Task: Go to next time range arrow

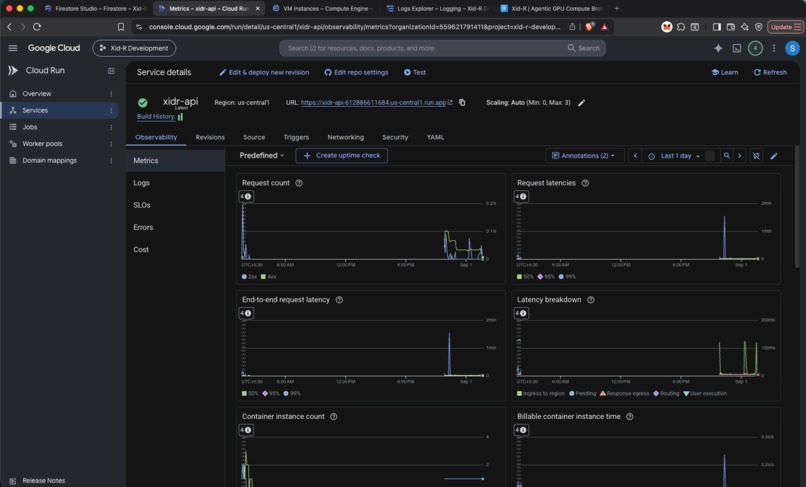Action: click(740, 155)
